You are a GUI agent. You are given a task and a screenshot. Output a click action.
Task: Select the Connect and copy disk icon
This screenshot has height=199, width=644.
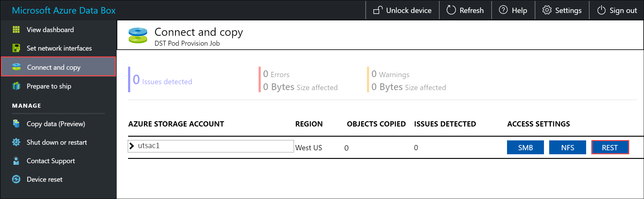(16, 67)
